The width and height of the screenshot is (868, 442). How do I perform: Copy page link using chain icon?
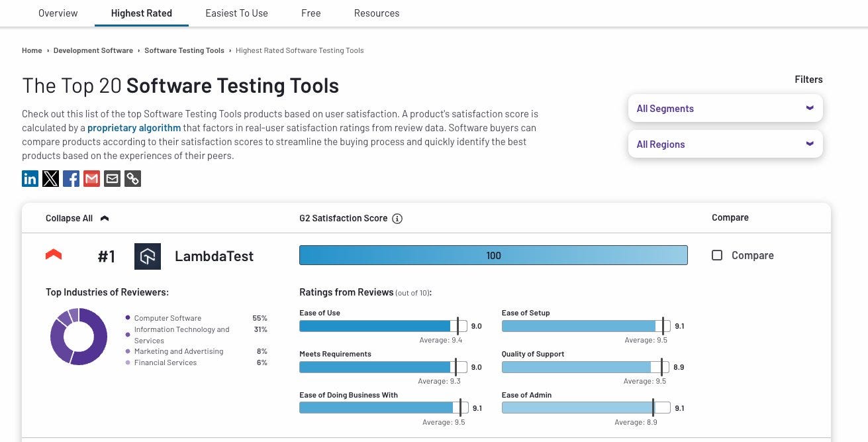point(133,178)
